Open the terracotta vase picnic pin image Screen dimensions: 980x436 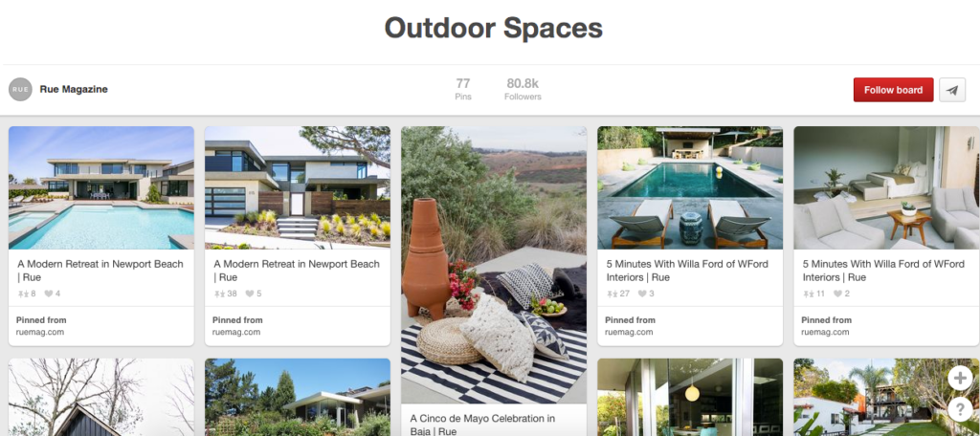click(494, 265)
